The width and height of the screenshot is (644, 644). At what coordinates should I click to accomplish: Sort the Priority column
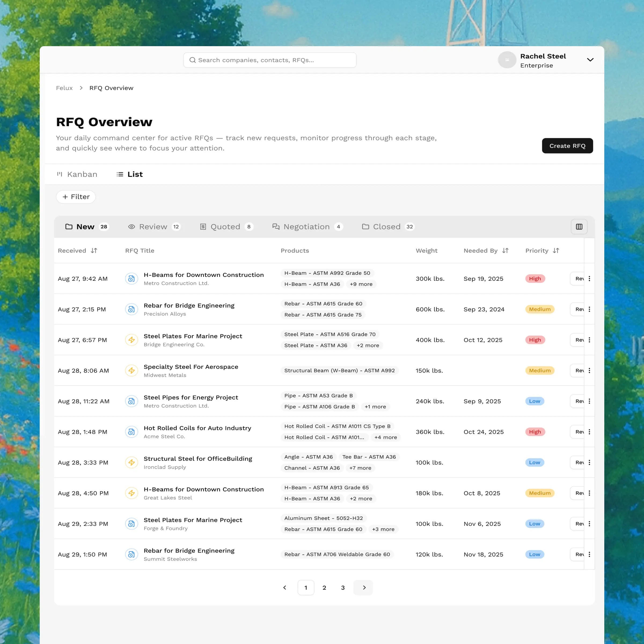click(x=556, y=251)
